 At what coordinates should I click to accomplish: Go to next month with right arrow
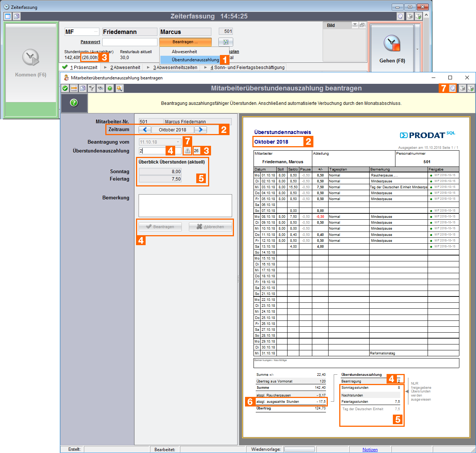tap(201, 130)
